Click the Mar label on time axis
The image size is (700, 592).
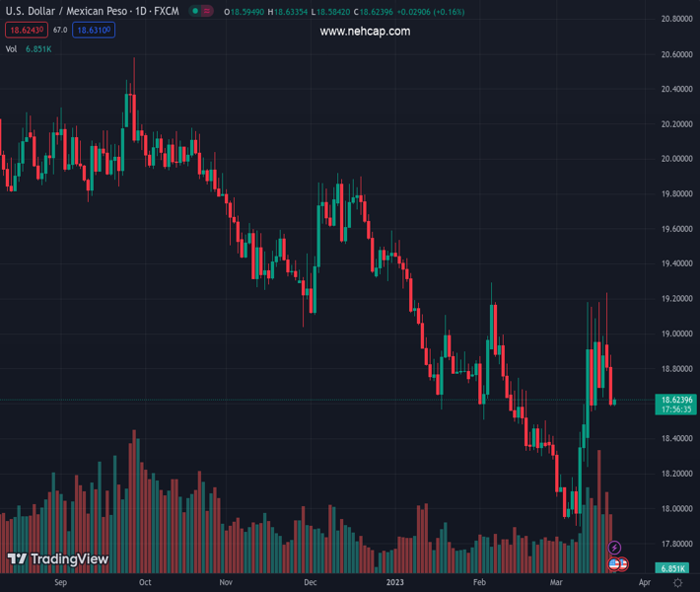[x=556, y=582]
